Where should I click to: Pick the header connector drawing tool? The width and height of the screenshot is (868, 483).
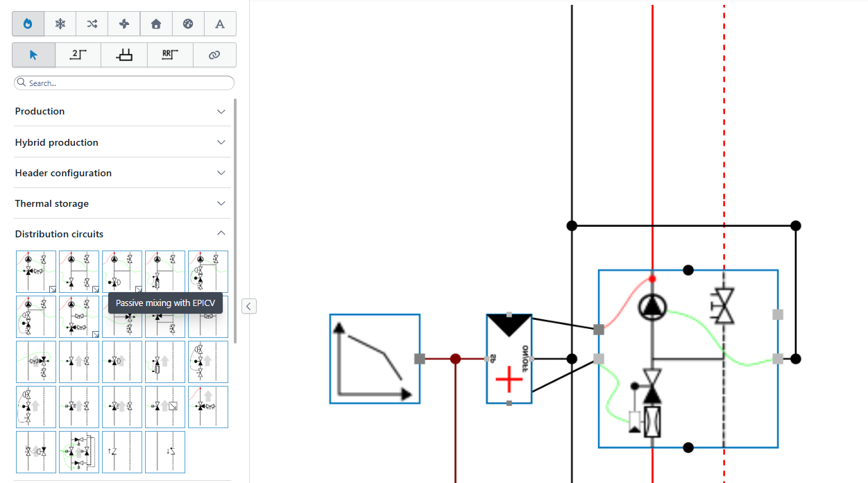(x=124, y=55)
